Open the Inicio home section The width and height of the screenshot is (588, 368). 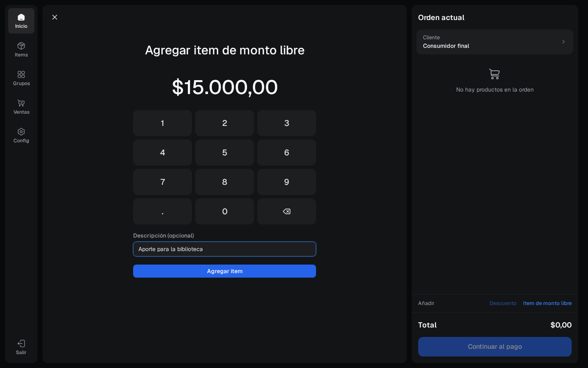tap(21, 21)
